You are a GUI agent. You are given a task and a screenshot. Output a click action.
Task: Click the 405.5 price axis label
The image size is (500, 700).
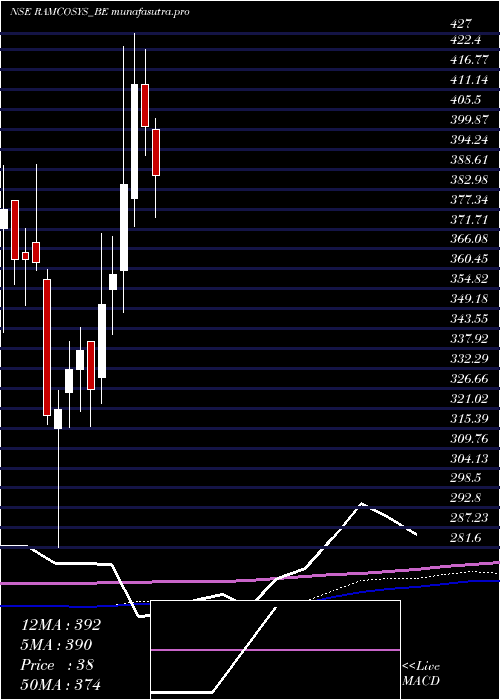pyautogui.click(x=465, y=100)
